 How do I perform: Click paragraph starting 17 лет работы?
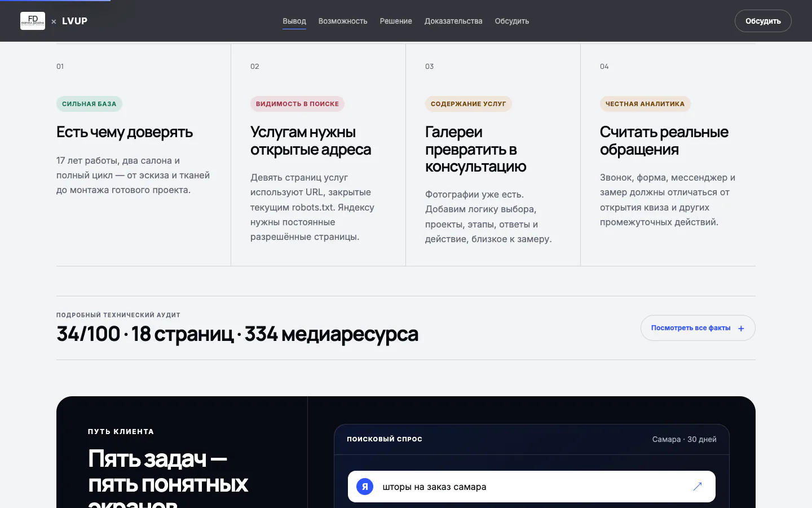[x=133, y=176]
